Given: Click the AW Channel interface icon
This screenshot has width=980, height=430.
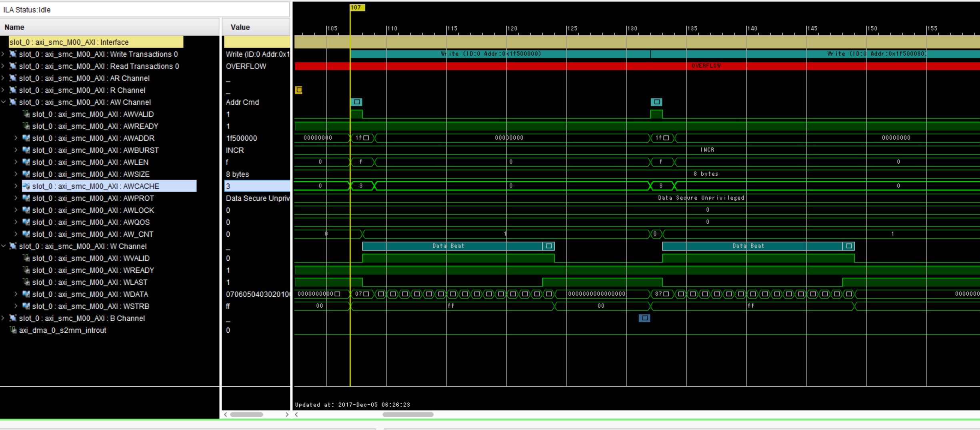Looking at the screenshot, I should pos(13,102).
